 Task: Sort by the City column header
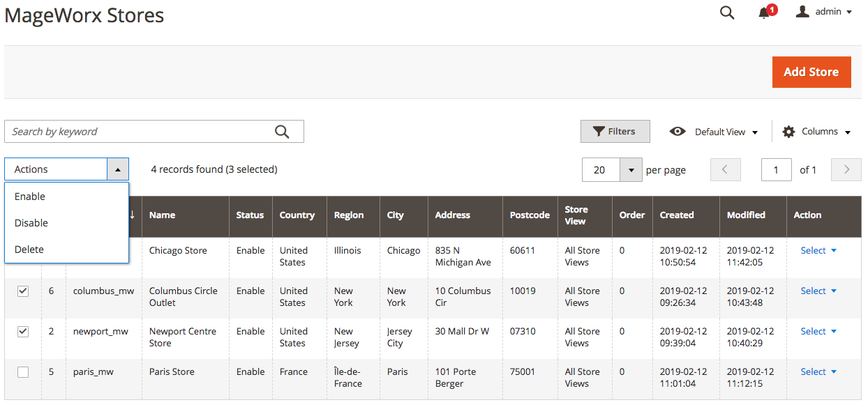404,215
